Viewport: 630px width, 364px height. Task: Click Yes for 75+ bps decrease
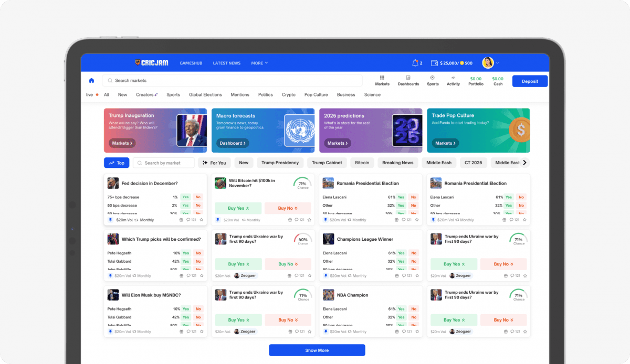pyautogui.click(x=185, y=197)
